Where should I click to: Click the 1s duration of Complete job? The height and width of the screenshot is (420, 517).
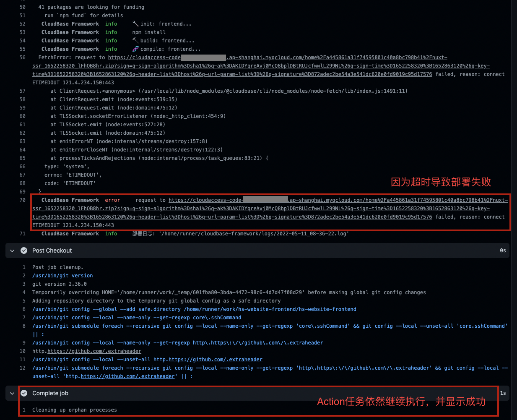click(503, 393)
